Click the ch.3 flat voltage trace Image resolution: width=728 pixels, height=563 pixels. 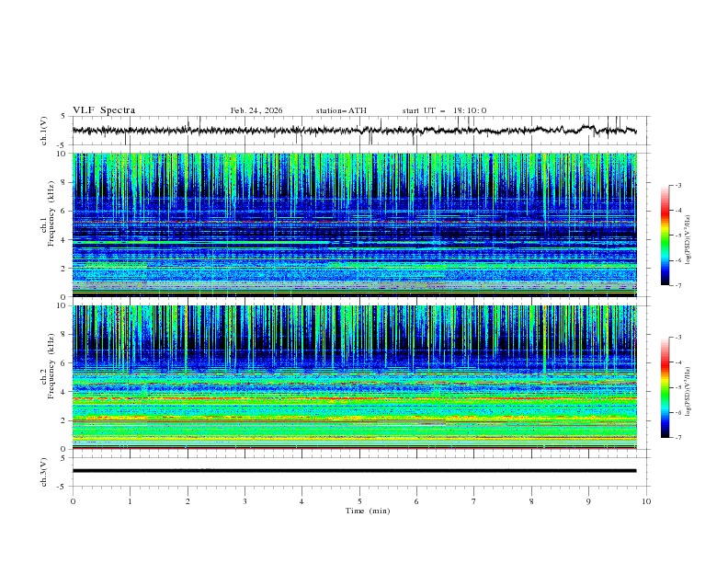tap(354, 471)
